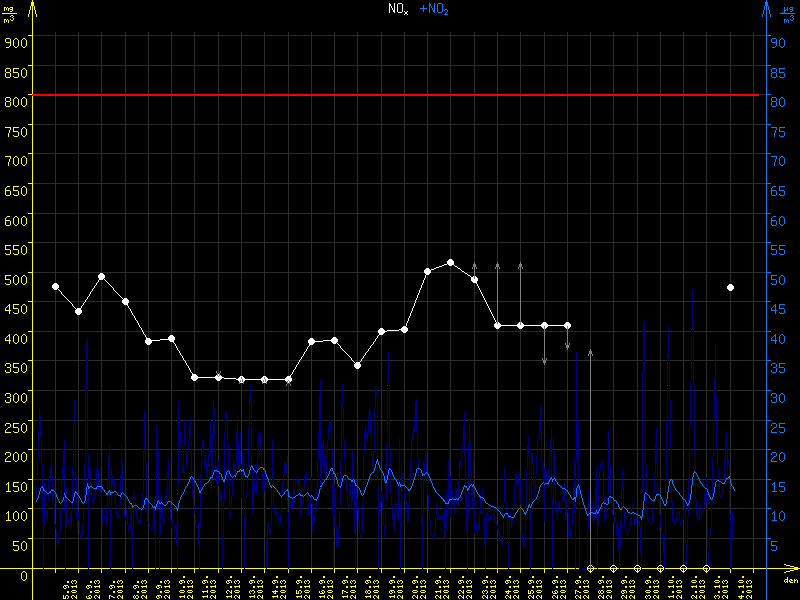Click last yellow circle marker on zero baseline
This screenshot has width=800, height=600.
pos(707,568)
